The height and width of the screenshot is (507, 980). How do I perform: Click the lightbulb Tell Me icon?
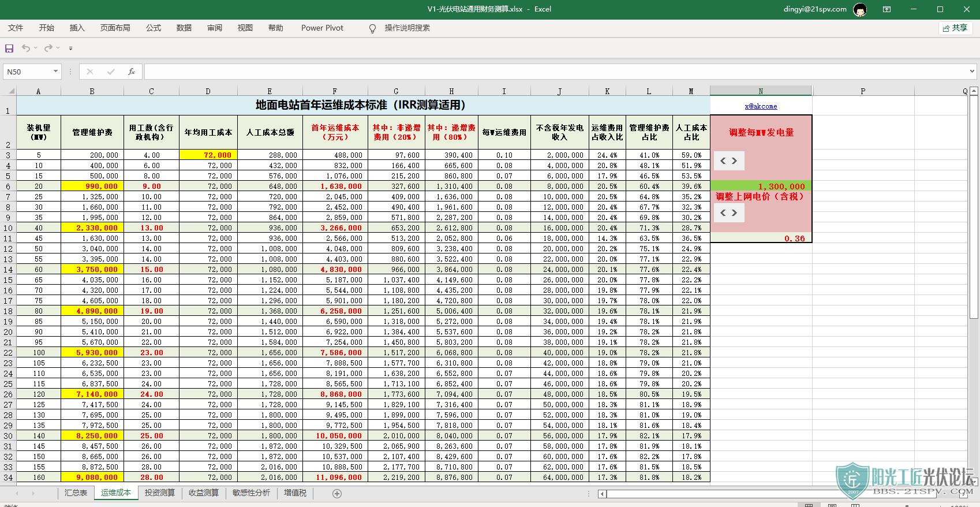(x=372, y=28)
